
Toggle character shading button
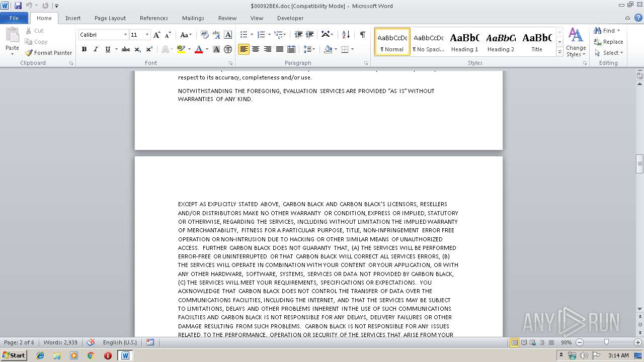[216, 49]
